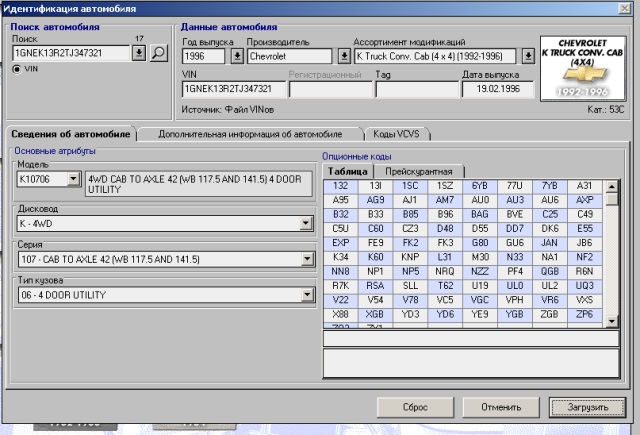
Task: Select option code R6N
Action: [x=584, y=272]
